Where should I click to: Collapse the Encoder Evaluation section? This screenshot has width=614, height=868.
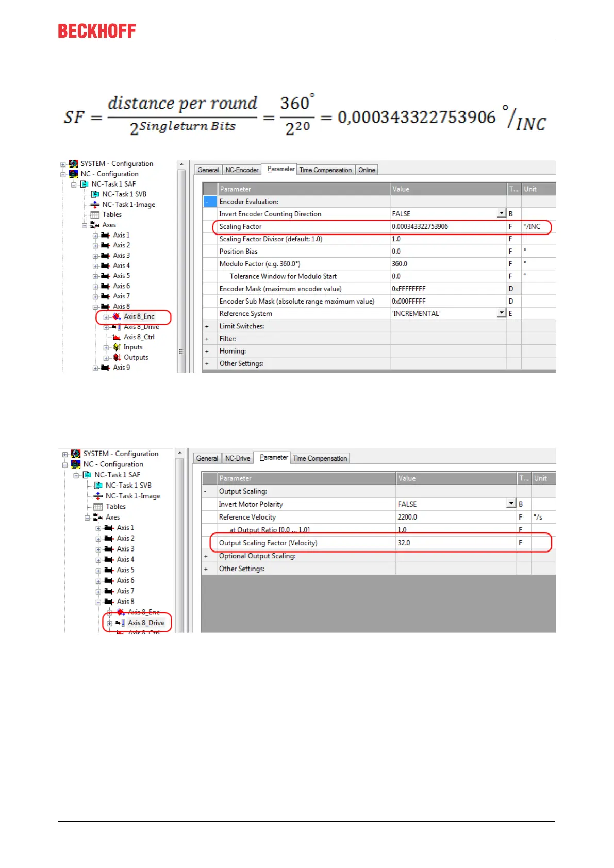coord(207,202)
